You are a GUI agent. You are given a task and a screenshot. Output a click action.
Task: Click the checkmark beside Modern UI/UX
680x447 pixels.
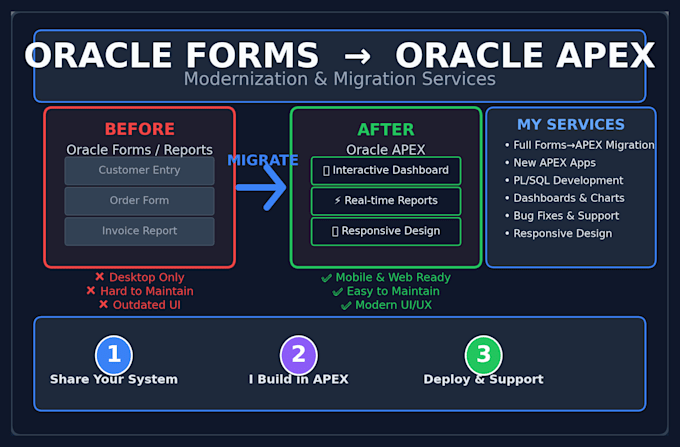346,306
